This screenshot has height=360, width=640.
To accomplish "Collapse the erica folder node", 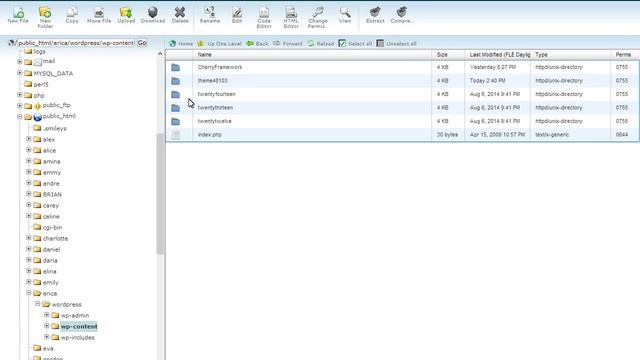I will [x=29, y=293].
